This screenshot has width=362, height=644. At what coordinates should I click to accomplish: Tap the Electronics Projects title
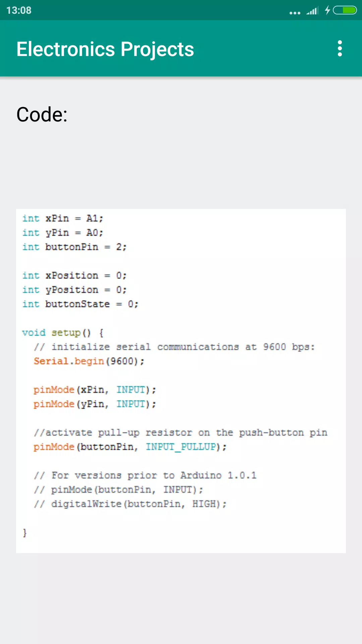pyautogui.click(x=105, y=49)
